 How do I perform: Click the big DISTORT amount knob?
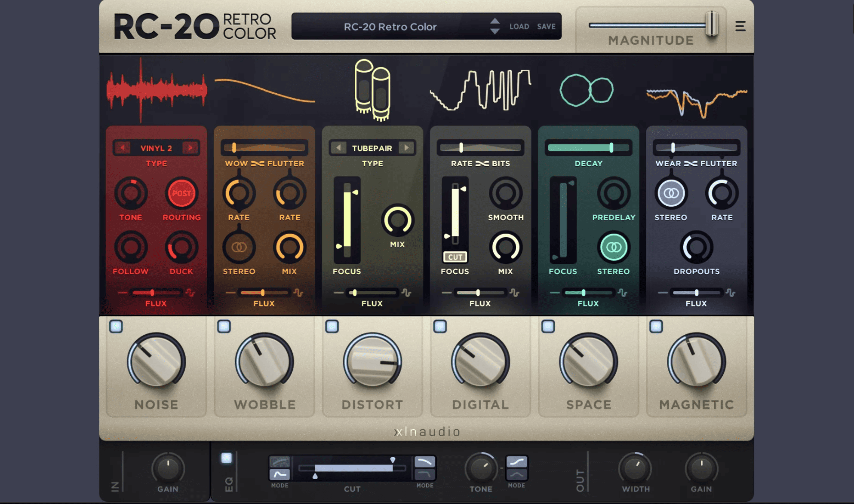(372, 360)
